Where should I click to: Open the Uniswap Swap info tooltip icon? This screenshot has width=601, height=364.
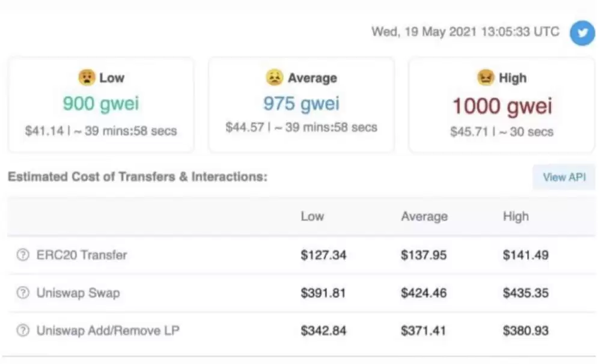click(x=22, y=293)
